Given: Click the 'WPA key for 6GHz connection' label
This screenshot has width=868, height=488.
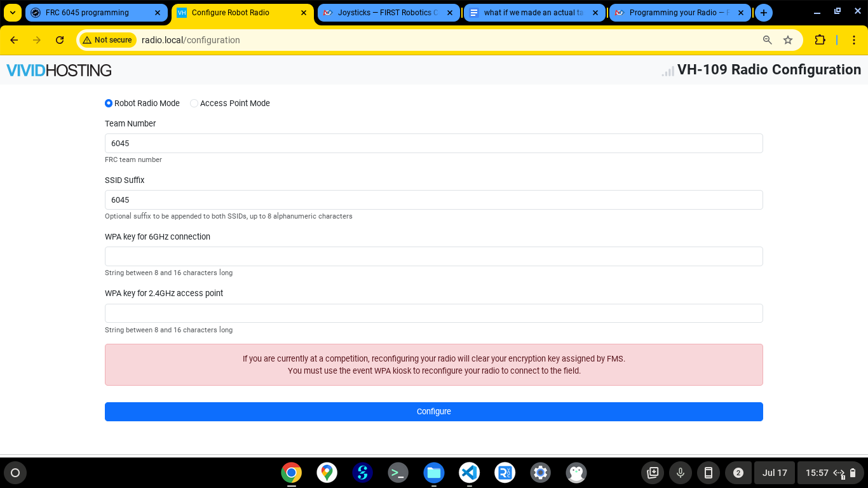Looking at the screenshot, I should tap(158, 237).
